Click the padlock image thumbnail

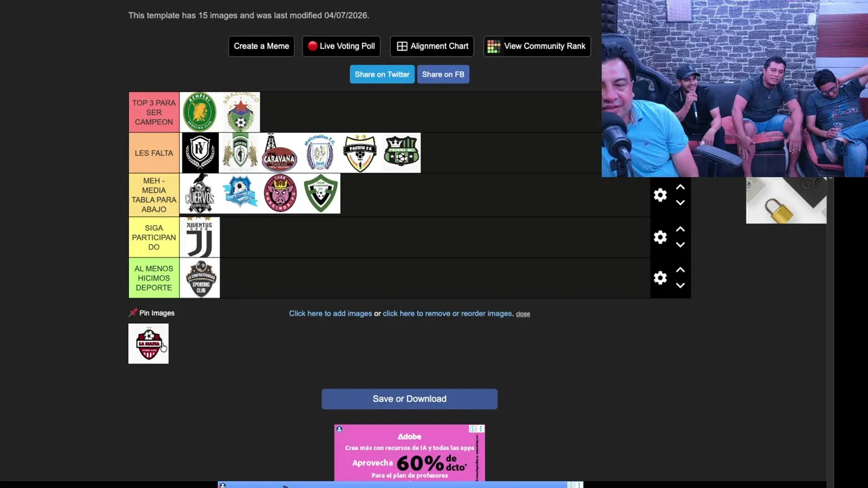pos(786,201)
